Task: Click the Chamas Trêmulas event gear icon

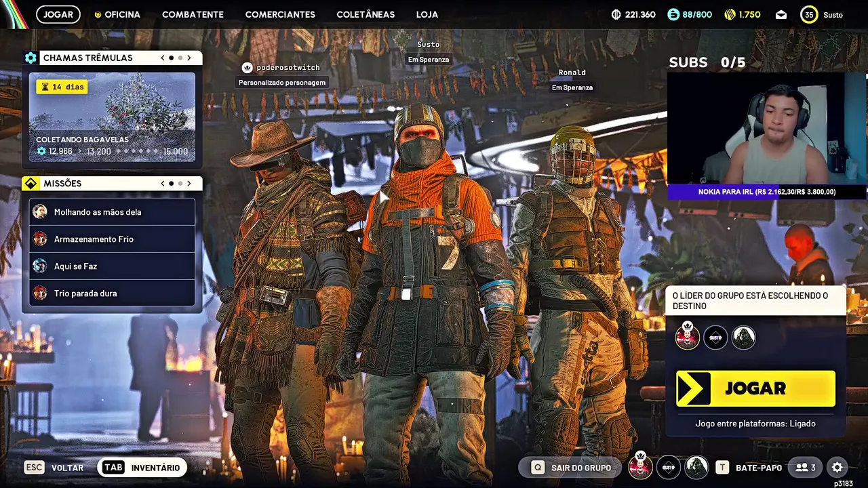Action: (x=31, y=58)
